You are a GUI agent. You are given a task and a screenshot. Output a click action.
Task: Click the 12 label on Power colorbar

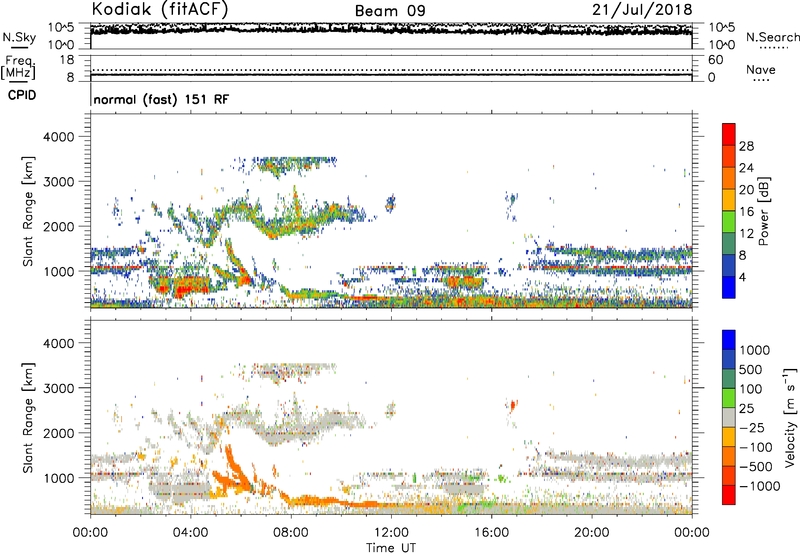pos(746,234)
